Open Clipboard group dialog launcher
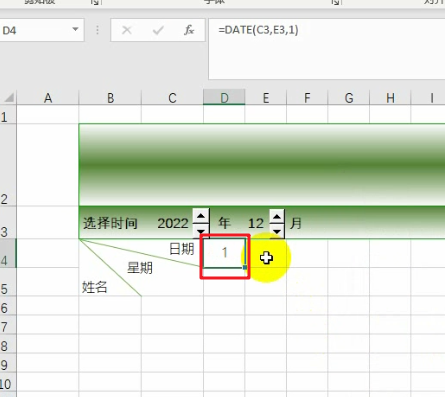Viewport: 445px width, 397px height. tap(95, 2)
